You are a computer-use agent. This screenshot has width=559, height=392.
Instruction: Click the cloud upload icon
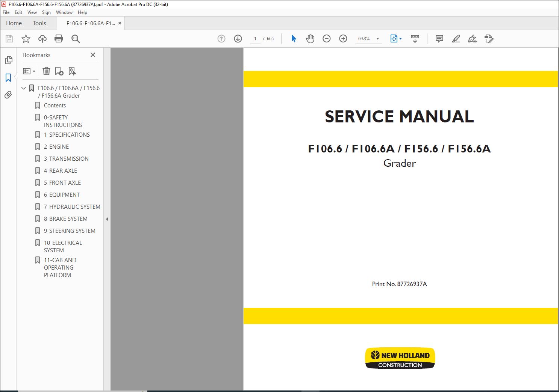click(x=42, y=39)
